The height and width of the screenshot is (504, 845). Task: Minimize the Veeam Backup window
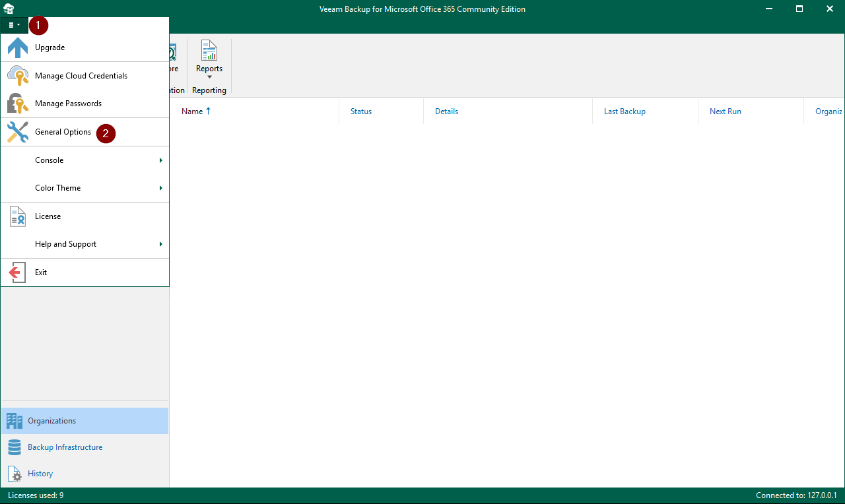click(x=768, y=9)
